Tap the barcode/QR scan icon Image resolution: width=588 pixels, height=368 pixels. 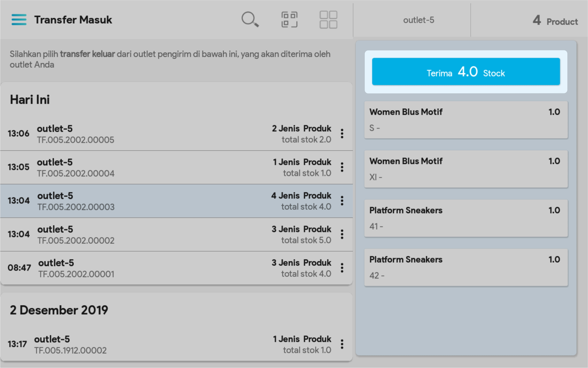tap(289, 19)
